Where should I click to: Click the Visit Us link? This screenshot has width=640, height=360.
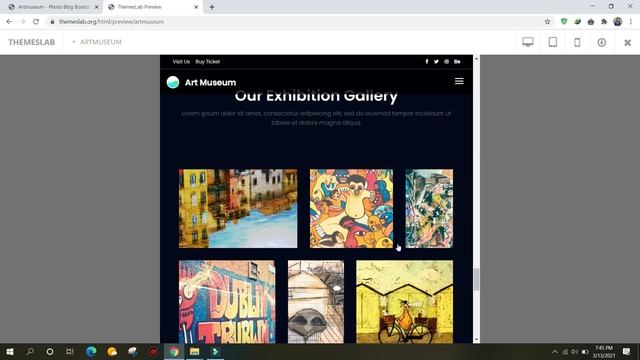pyautogui.click(x=181, y=62)
